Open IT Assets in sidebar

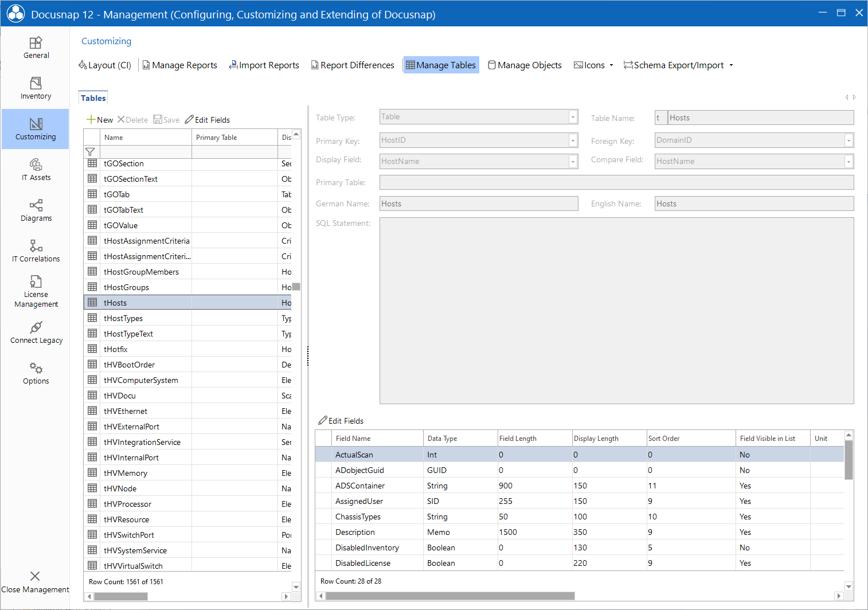pyautogui.click(x=36, y=170)
